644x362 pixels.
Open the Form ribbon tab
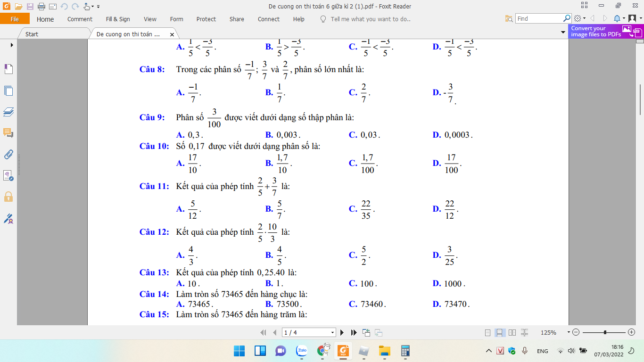tap(176, 19)
